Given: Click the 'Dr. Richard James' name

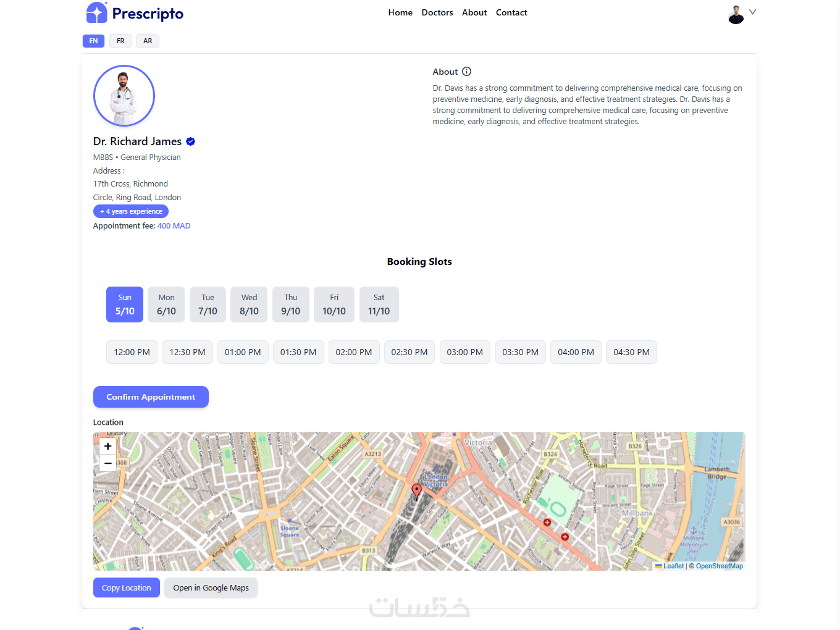Looking at the screenshot, I should click(x=138, y=141).
